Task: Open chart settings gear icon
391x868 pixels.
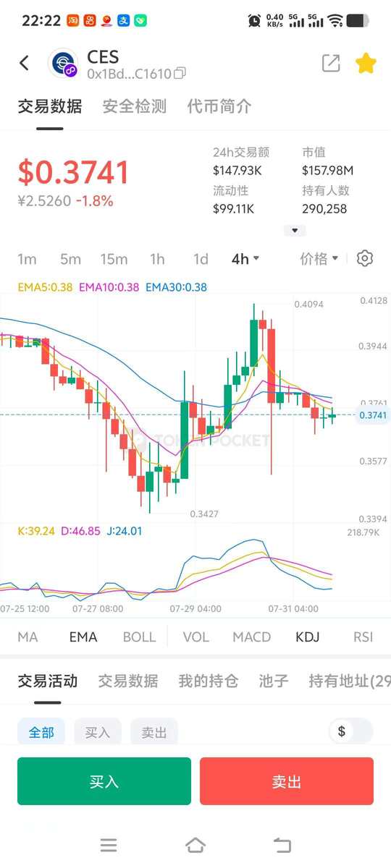Action: point(365,258)
